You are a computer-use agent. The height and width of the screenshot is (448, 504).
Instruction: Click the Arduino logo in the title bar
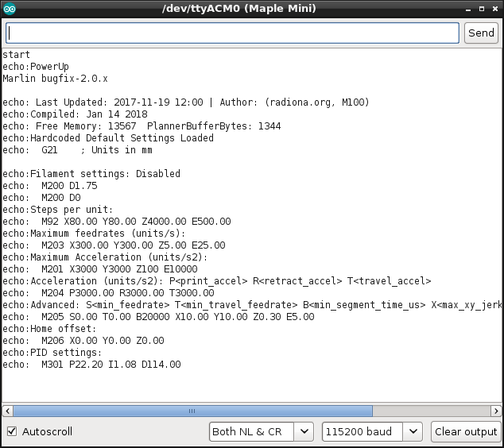[x=10, y=9]
